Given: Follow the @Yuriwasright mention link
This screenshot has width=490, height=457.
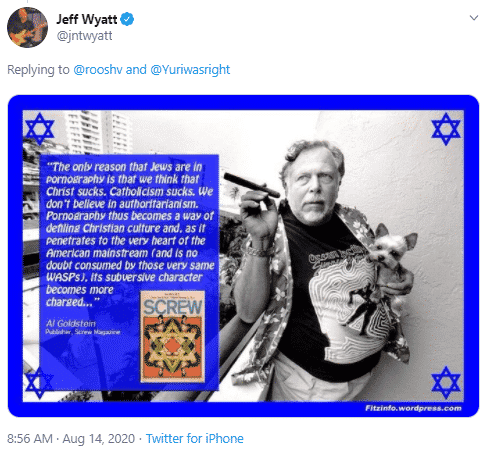Looking at the screenshot, I should (190, 70).
